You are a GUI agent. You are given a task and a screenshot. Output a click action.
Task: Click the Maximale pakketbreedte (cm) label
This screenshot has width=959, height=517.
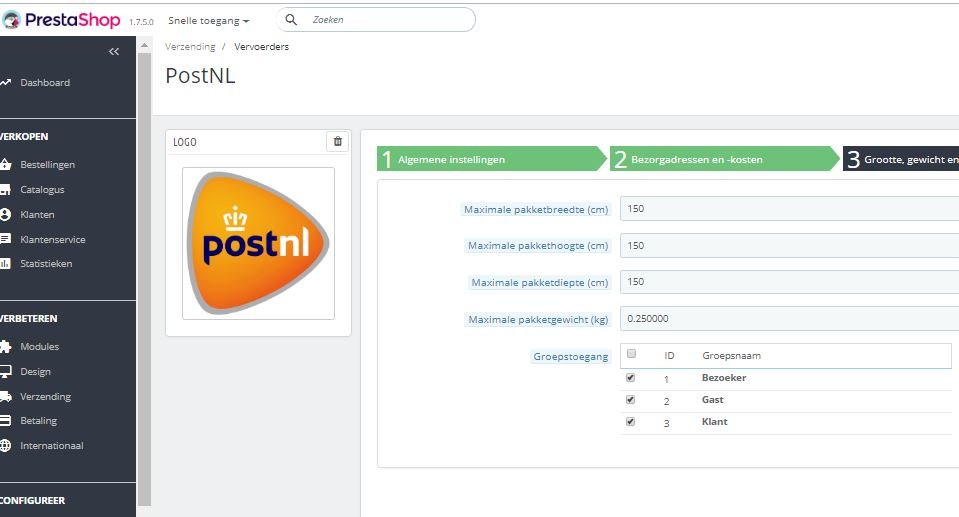[x=536, y=209]
